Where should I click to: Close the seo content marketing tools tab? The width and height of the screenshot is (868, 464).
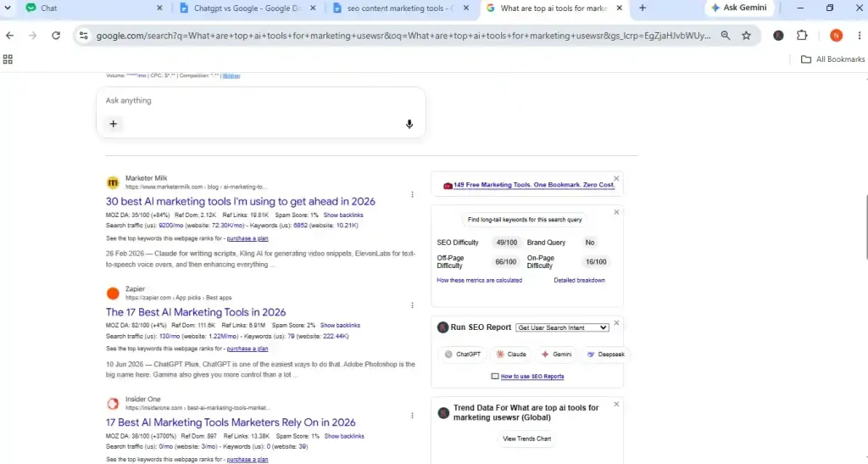(466, 8)
